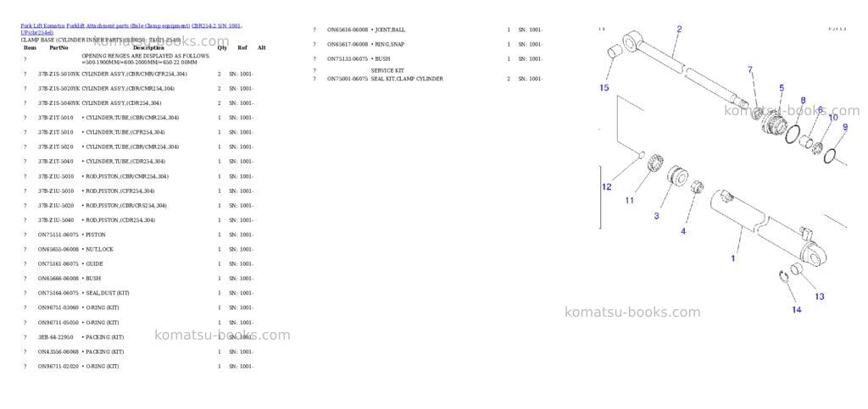Select part number ON75151-06075 PISTON
This screenshot has width=868, height=409.
click(58, 235)
